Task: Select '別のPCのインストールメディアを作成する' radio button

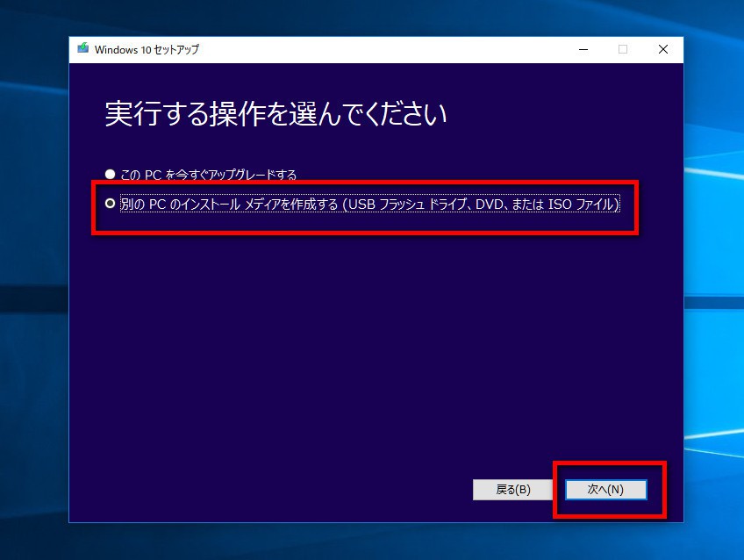Action: tap(110, 204)
